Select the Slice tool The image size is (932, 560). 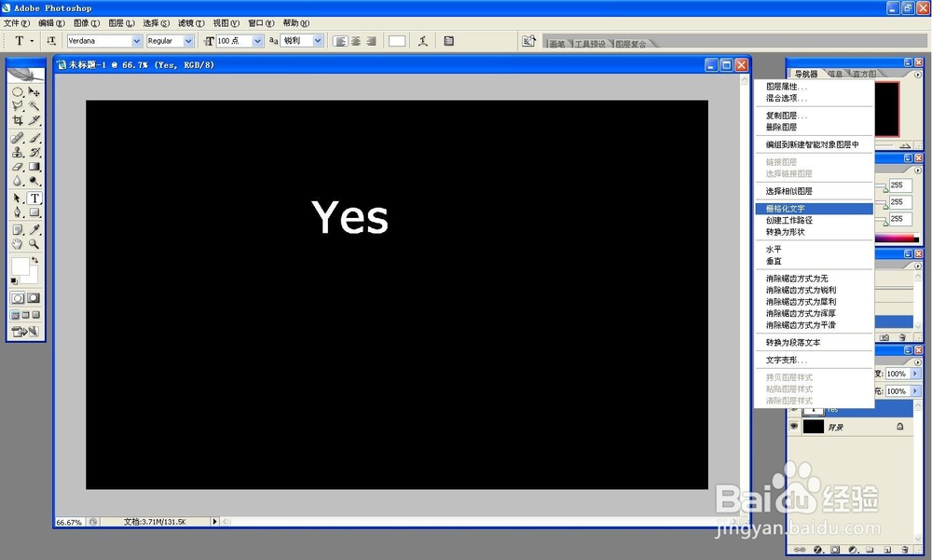coord(34,120)
